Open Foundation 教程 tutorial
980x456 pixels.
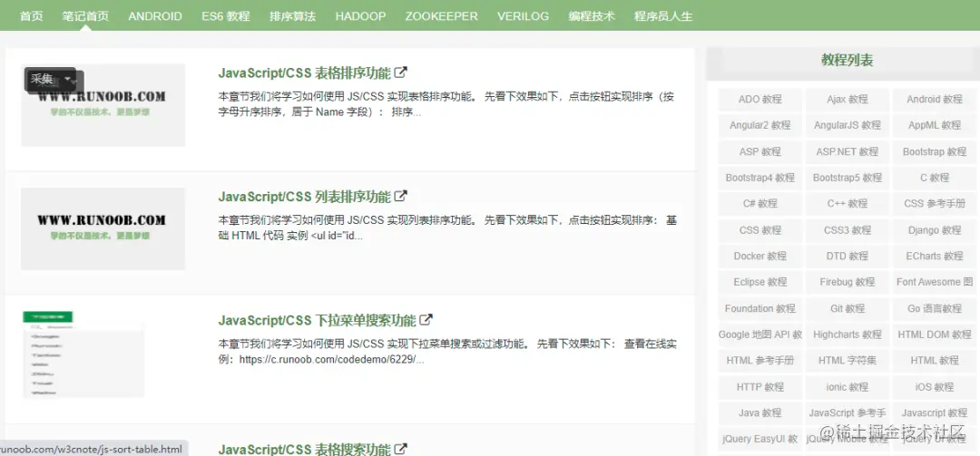[x=760, y=308]
